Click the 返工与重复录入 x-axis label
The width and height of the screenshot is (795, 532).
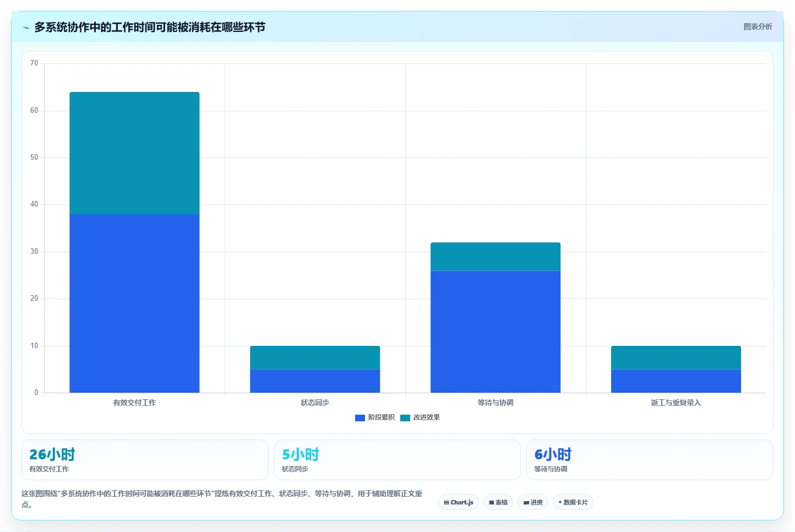point(676,403)
